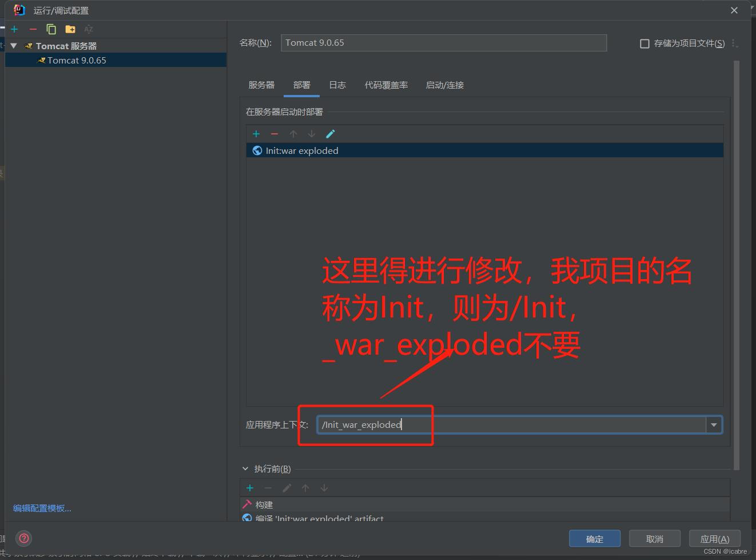This screenshot has height=560, width=756.
Task: Collapse the 执行前 section
Action: coord(245,468)
